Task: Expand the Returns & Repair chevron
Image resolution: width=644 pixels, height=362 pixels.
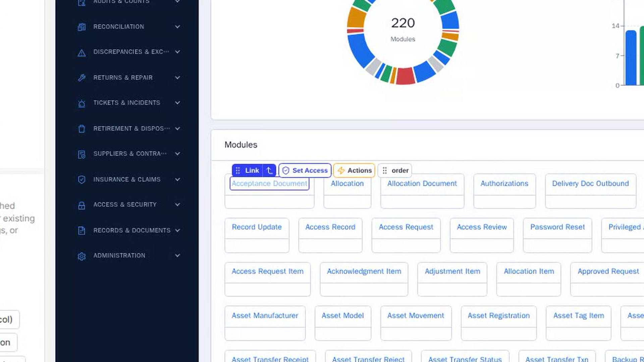Action: [177, 78]
